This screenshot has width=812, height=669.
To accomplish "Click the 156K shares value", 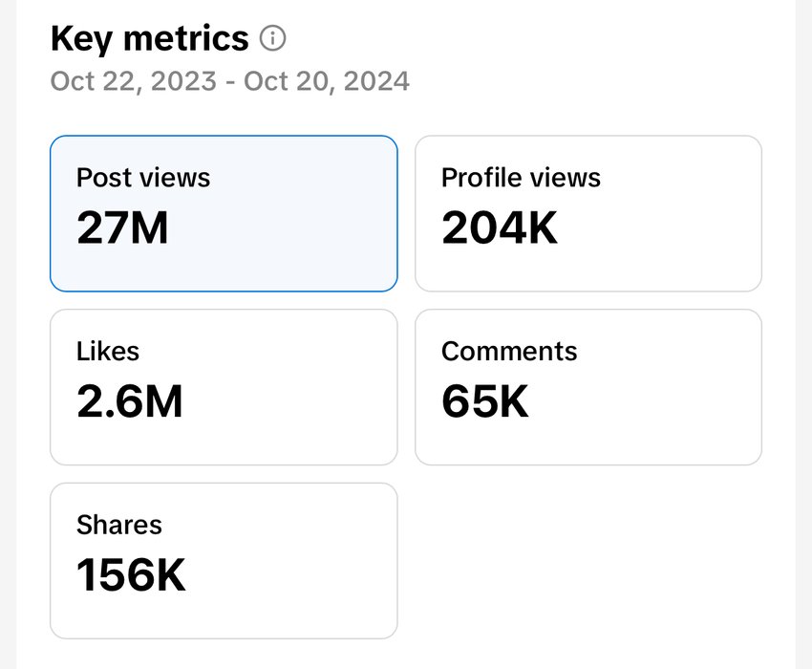I will click(131, 575).
